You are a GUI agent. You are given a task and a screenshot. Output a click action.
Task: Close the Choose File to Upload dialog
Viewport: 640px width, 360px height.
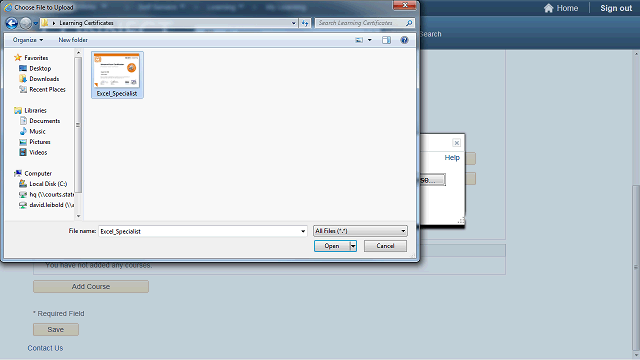coord(405,5)
